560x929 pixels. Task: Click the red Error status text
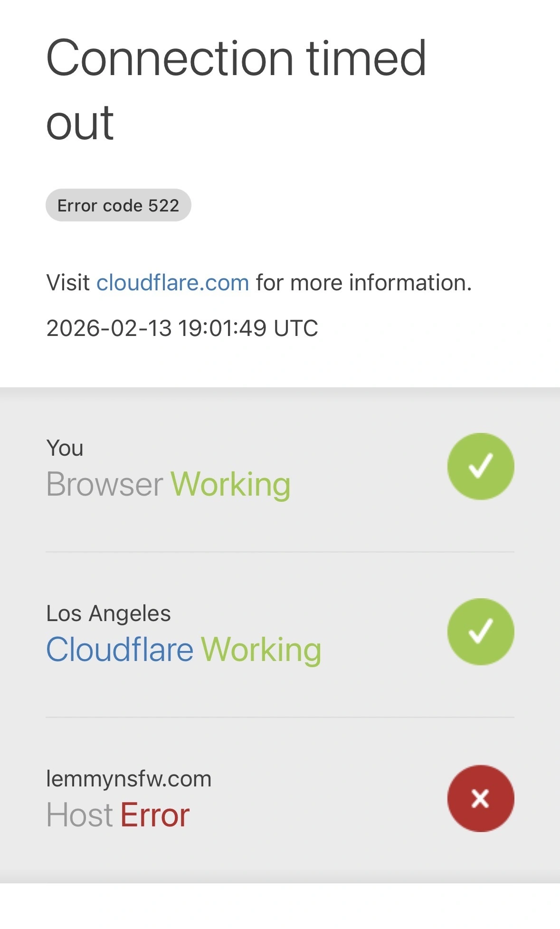click(x=155, y=815)
